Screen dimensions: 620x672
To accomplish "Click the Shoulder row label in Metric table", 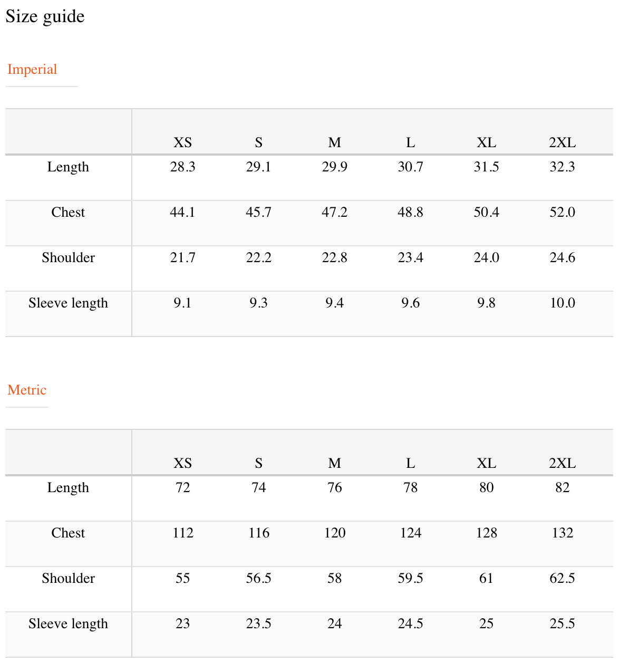I will [x=69, y=578].
